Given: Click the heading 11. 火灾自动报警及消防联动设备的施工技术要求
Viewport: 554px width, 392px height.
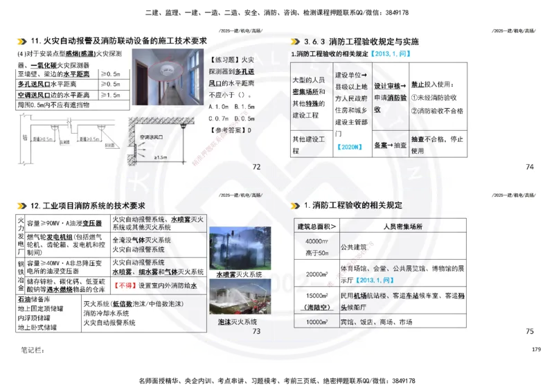Looking at the screenshot, I should [118, 41].
